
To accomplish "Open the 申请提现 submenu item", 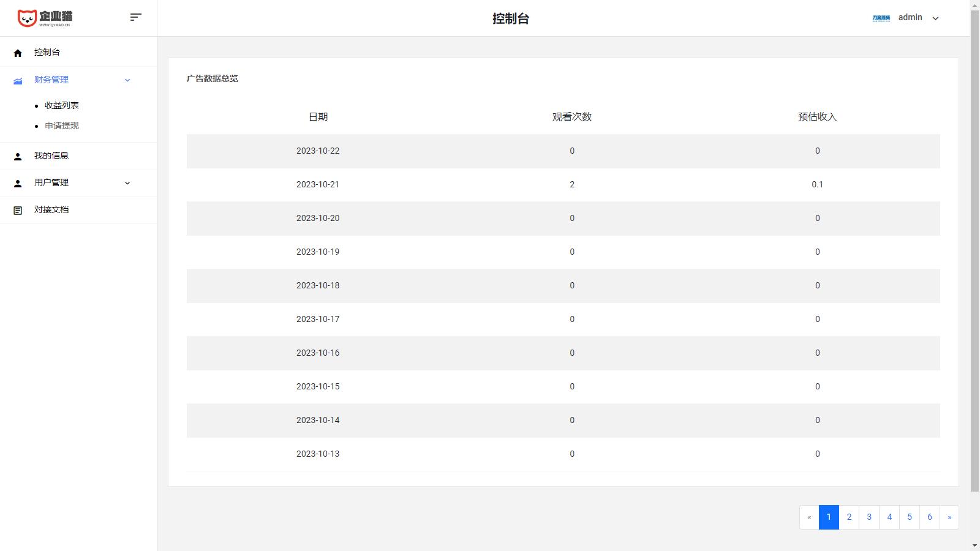I will pyautogui.click(x=62, y=126).
